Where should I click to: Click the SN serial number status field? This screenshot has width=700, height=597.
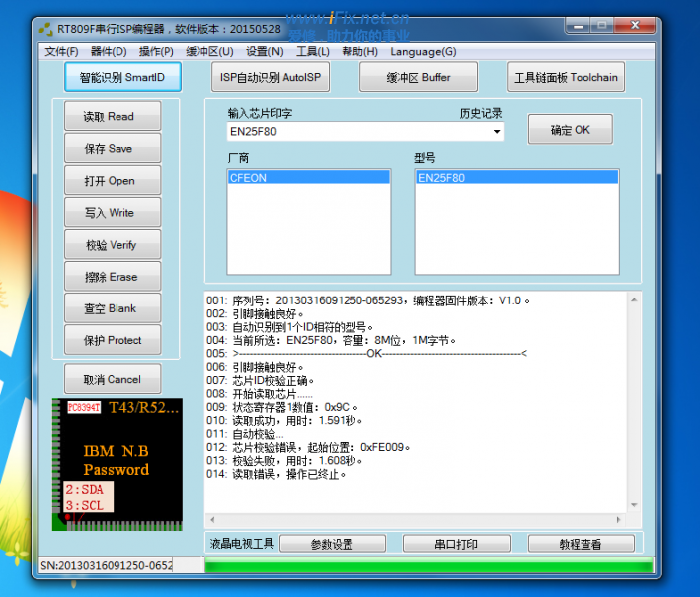[106, 565]
